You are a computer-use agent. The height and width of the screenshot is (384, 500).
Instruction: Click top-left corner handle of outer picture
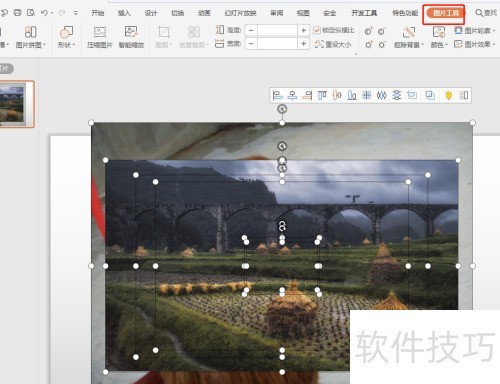point(91,123)
